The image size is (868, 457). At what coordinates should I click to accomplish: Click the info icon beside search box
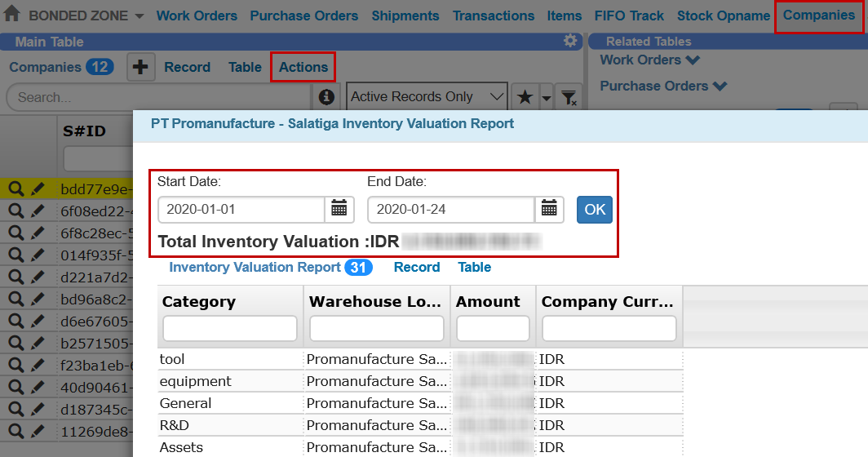326,97
